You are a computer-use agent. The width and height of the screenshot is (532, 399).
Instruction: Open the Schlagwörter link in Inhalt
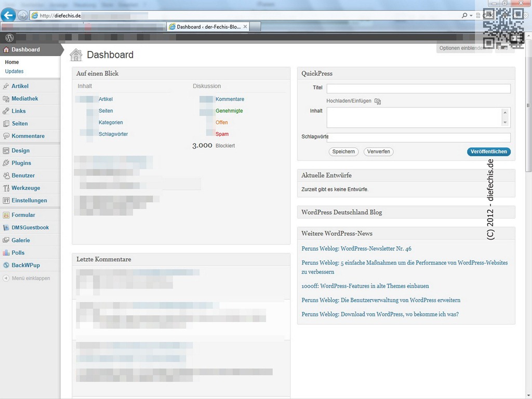113,134
